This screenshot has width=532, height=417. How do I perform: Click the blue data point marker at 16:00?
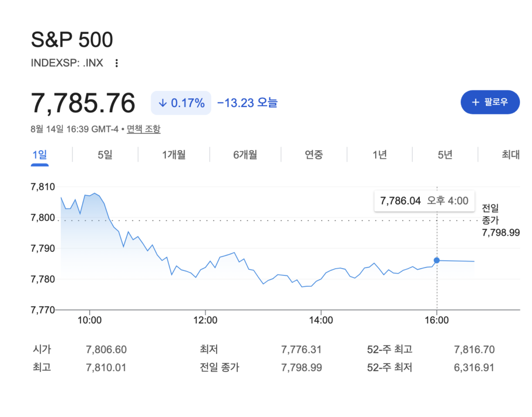tap(436, 260)
